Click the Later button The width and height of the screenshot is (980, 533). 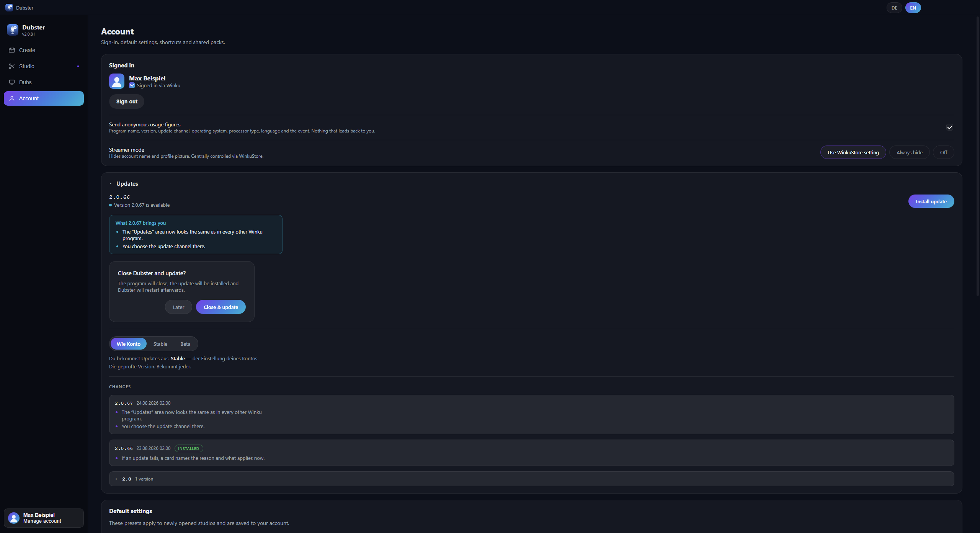[178, 307]
